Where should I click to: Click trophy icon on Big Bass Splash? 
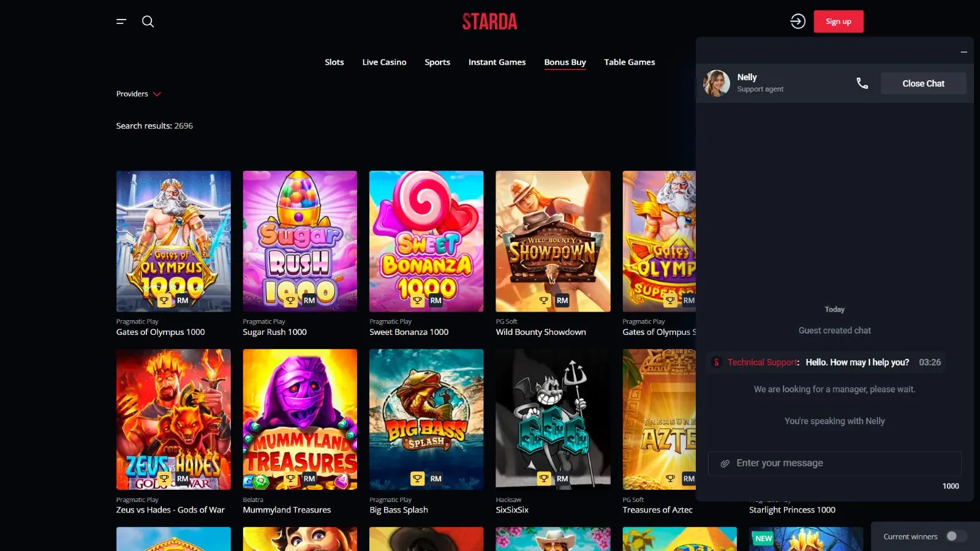(417, 479)
